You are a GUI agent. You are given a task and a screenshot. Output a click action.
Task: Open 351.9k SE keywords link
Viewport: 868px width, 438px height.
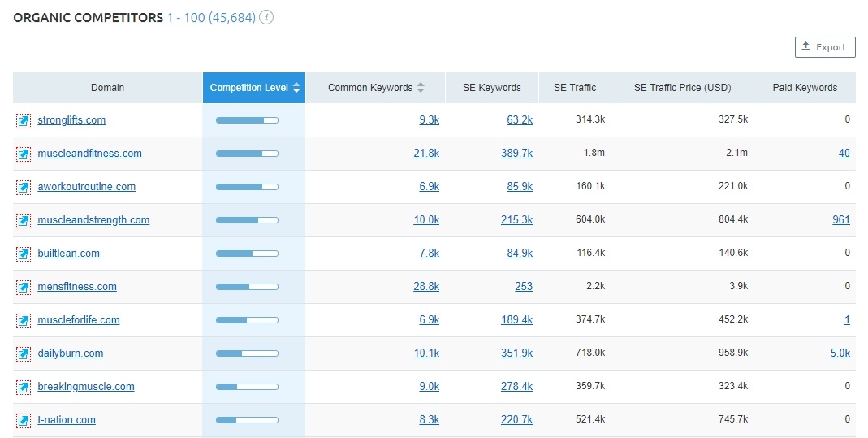pyautogui.click(x=517, y=353)
